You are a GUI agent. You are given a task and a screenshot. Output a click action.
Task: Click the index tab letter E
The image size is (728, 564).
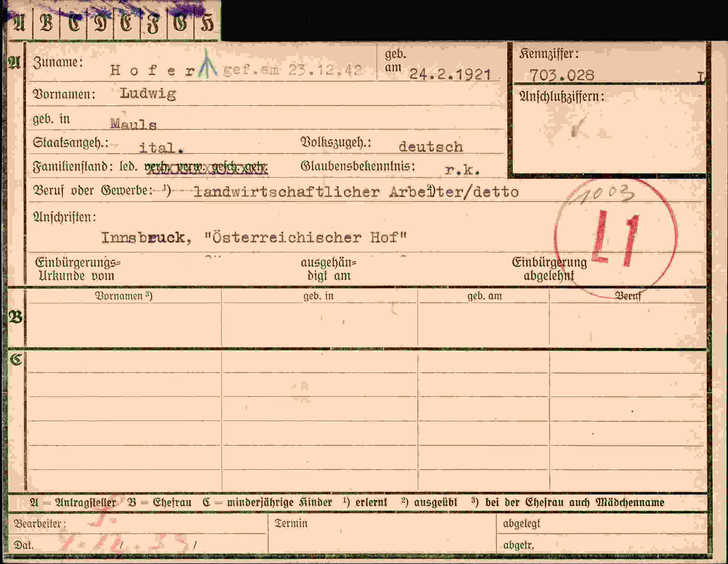[126, 24]
